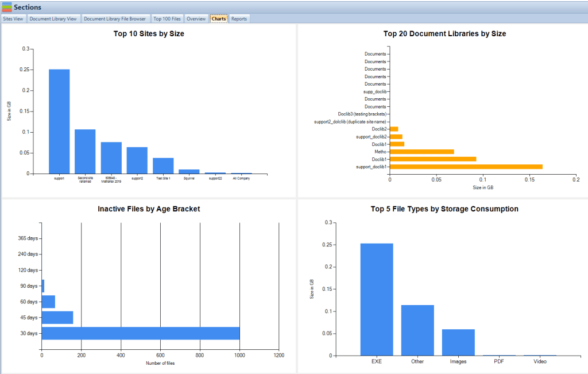Open the Document Library View tab

[x=53, y=19]
